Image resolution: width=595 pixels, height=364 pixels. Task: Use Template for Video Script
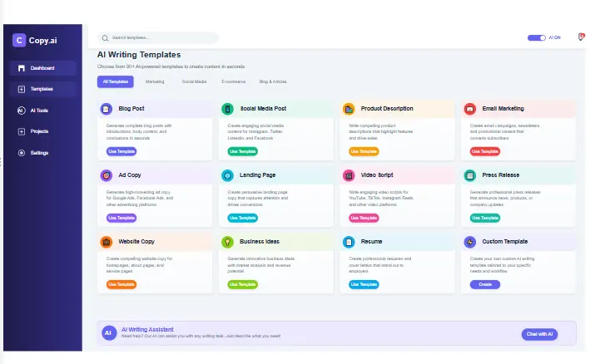click(364, 218)
